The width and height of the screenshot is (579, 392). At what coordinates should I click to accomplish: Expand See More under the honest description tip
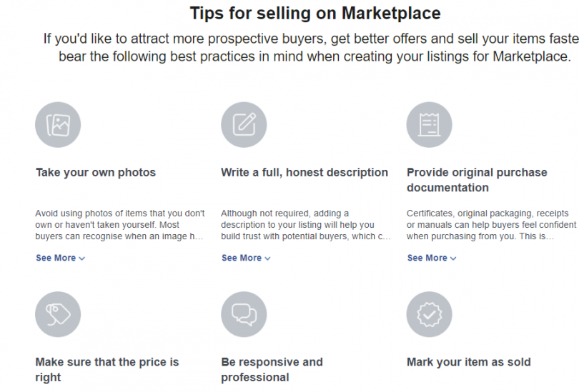pyautogui.click(x=246, y=258)
